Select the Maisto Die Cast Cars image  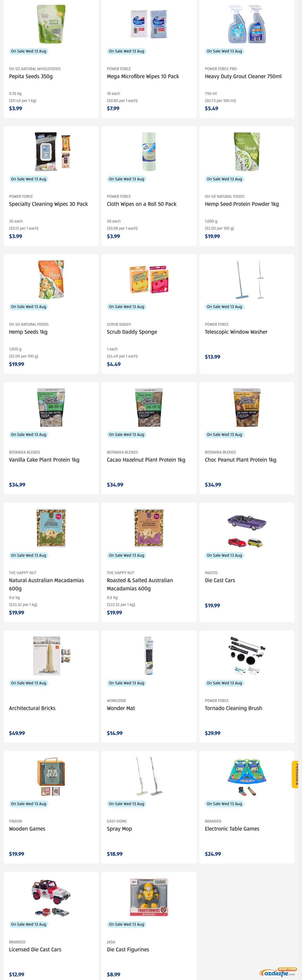click(x=247, y=531)
